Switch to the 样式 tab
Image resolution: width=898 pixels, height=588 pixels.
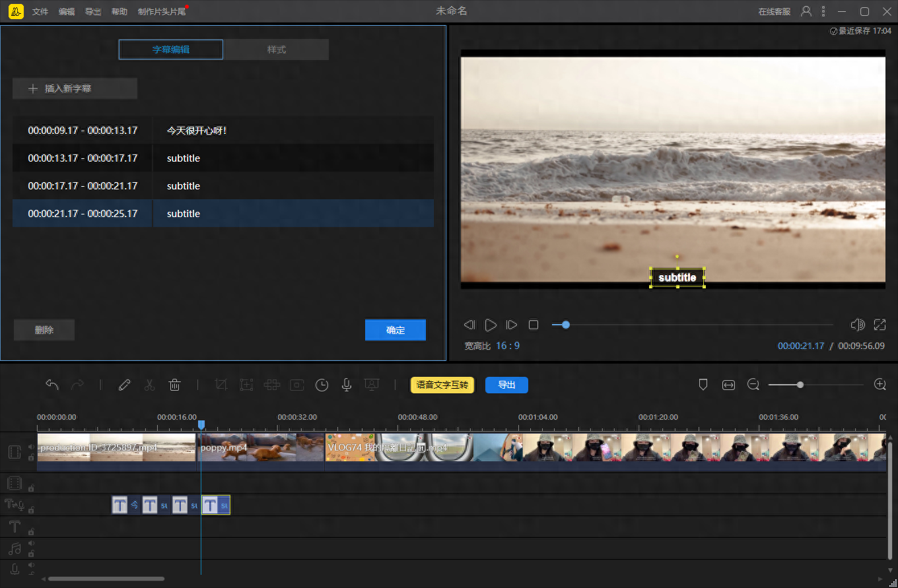pos(276,49)
